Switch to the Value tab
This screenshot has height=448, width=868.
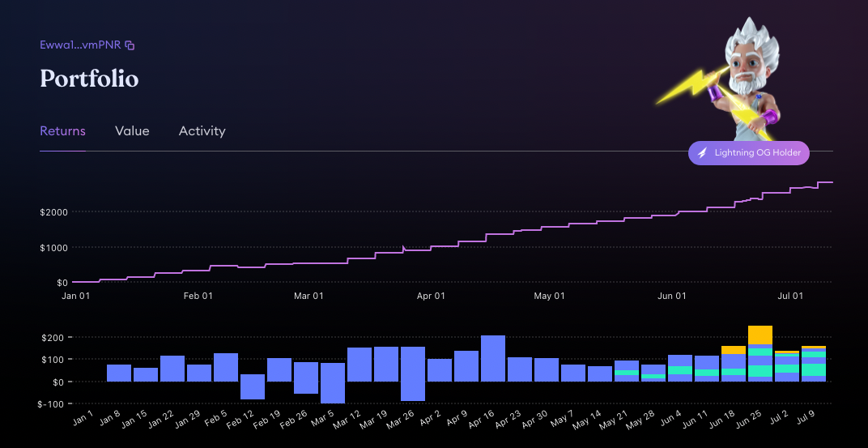(132, 131)
